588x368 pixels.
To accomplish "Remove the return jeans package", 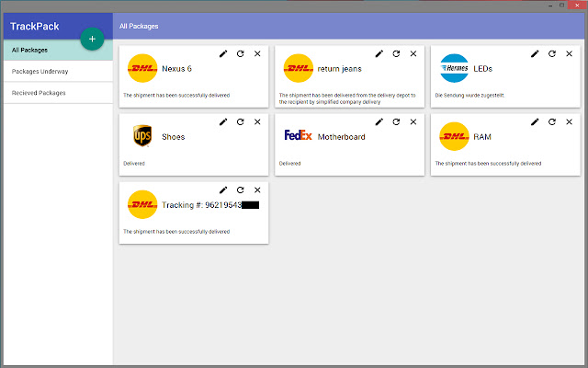I will click(x=413, y=53).
